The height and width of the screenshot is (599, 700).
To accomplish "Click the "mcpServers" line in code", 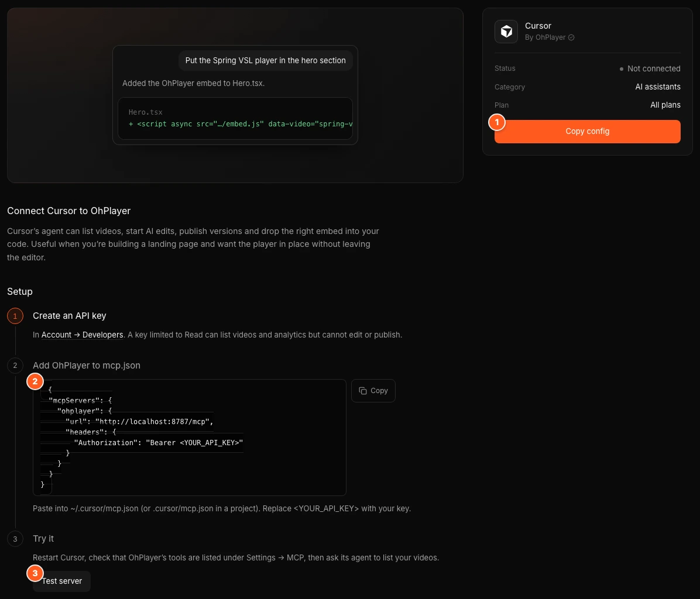I will (80, 401).
